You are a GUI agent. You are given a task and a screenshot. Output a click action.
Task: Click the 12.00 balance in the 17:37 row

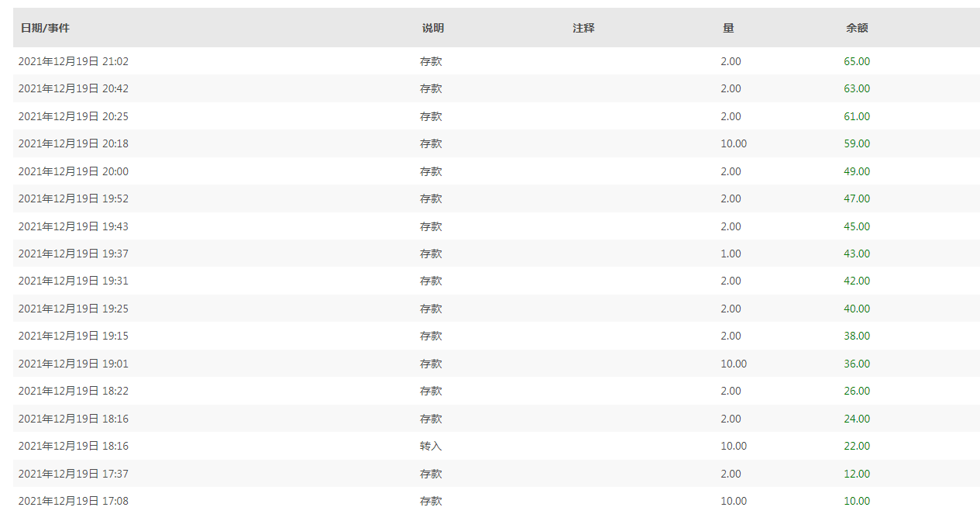click(x=857, y=474)
